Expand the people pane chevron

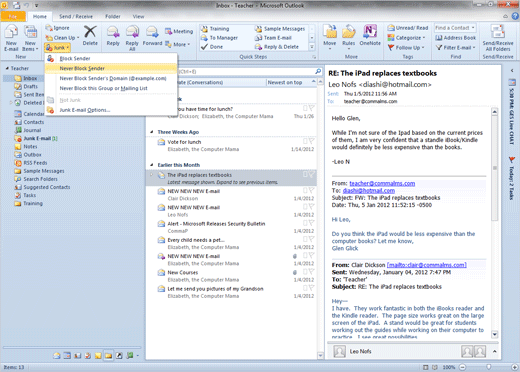(494, 351)
